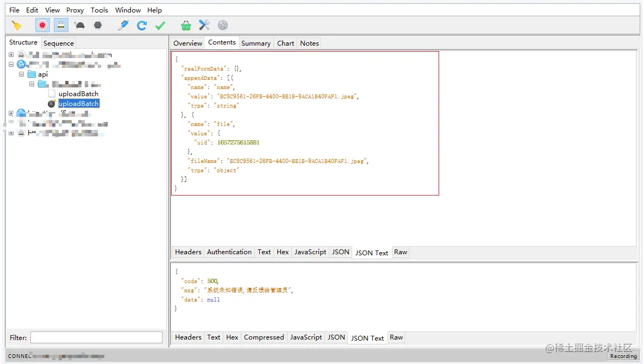Open the Help menu
643x364 pixels.
[154, 10]
